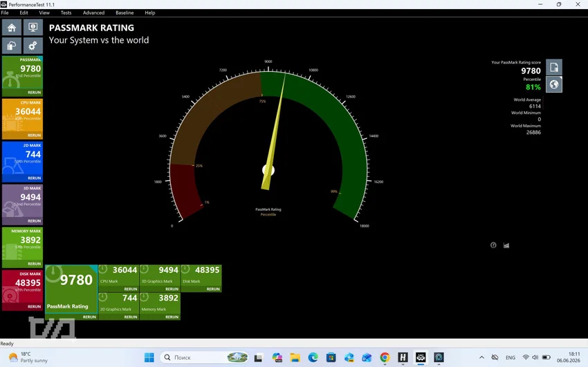Open the Windows Start menu

(x=149, y=357)
